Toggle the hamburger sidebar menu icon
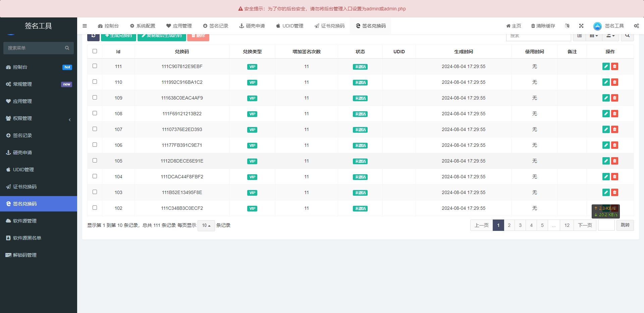 coord(85,26)
